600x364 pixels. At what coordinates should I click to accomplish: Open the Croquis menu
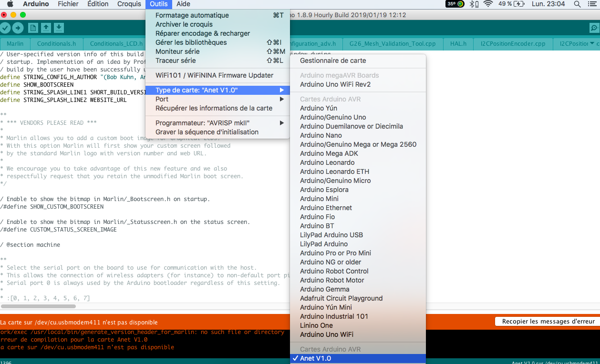pyautogui.click(x=129, y=4)
